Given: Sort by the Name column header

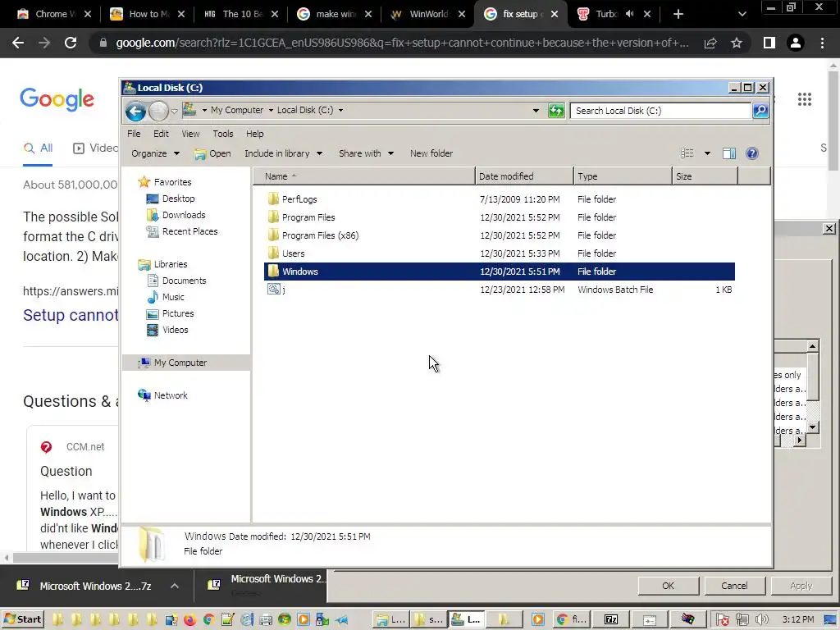Looking at the screenshot, I should click(363, 176).
